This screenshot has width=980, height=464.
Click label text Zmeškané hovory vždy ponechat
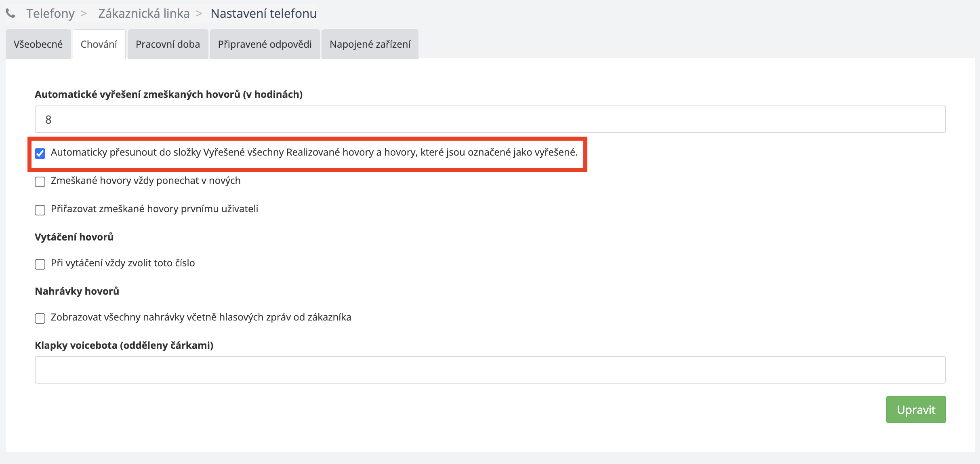coord(145,181)
